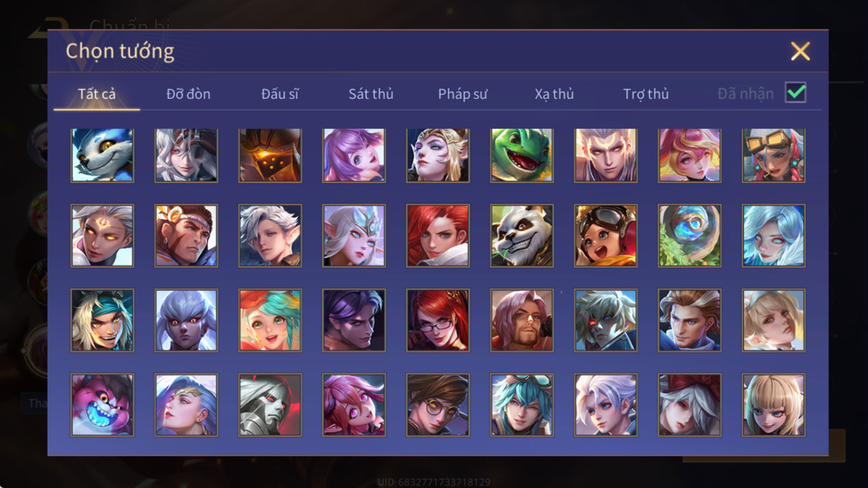Toggle the Đã nhận checkbox
Viewport: 868px width, 488px height.
795,93
